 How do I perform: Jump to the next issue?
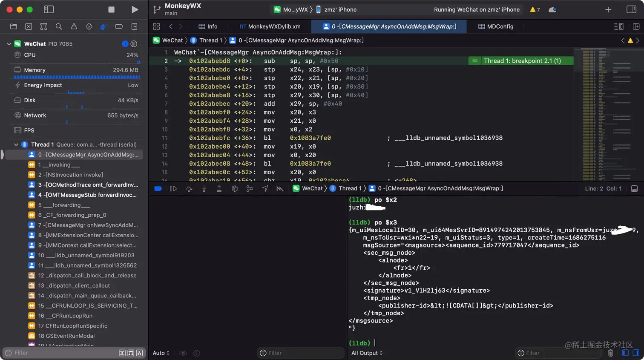pyautogui.click(x=638, y=40)
